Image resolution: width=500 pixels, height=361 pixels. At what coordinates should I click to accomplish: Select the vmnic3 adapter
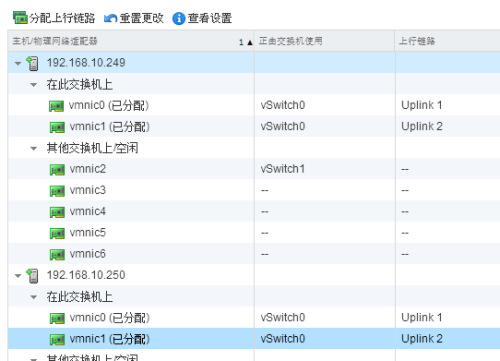pos(88,190)
